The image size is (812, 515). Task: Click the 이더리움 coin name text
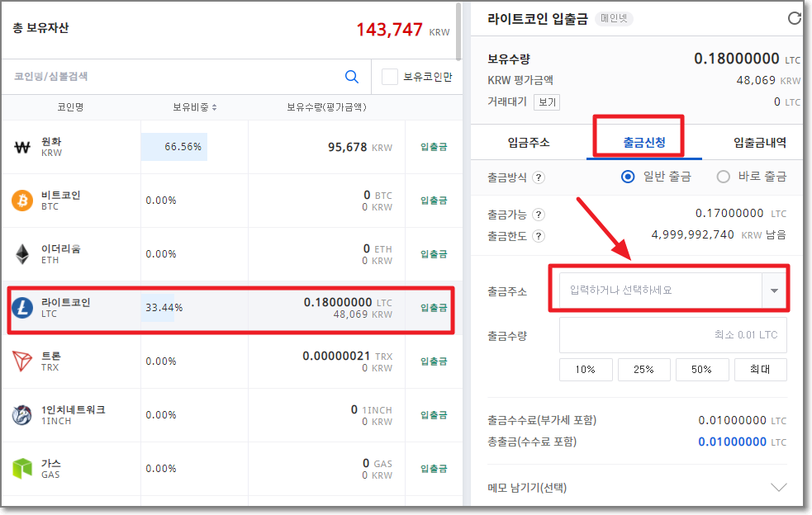coord(60,249)
